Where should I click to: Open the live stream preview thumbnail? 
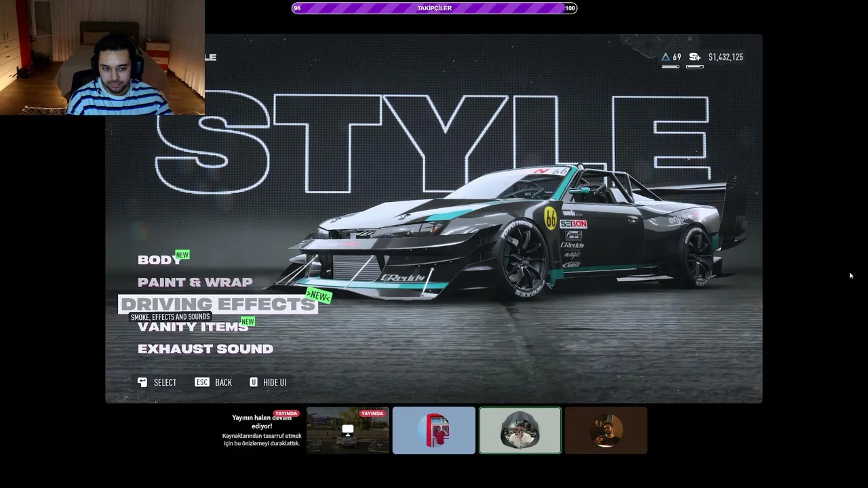click(x=348, y=430)
